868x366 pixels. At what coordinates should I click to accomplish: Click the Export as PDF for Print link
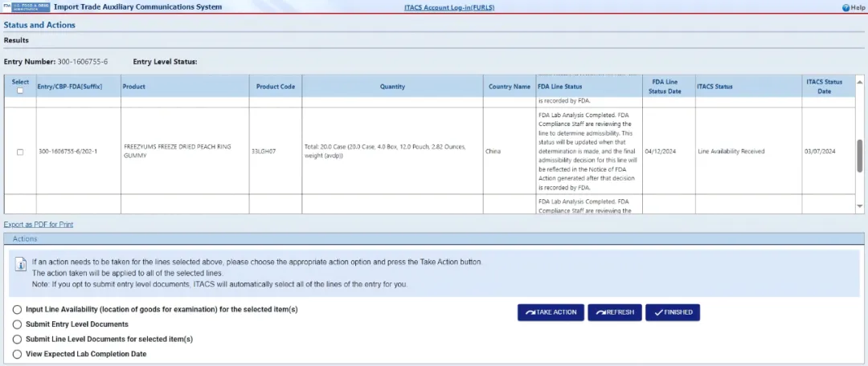click(39, 225)
